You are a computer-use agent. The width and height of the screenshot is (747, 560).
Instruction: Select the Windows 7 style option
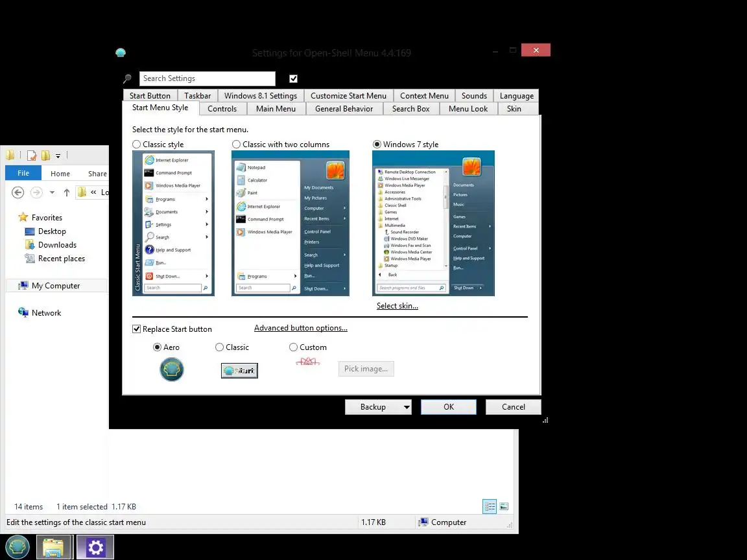pyautogui.click(x=377, y=145)
